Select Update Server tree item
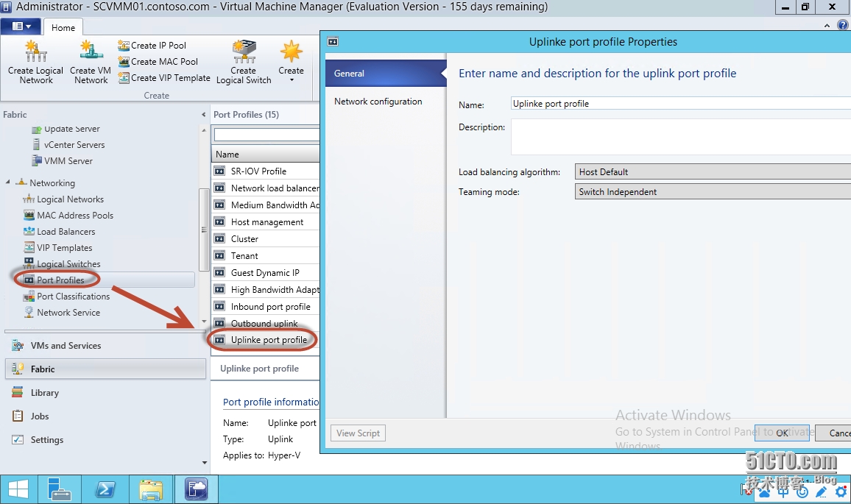Viewport: 851px width, 504px height. pos(71,129)
